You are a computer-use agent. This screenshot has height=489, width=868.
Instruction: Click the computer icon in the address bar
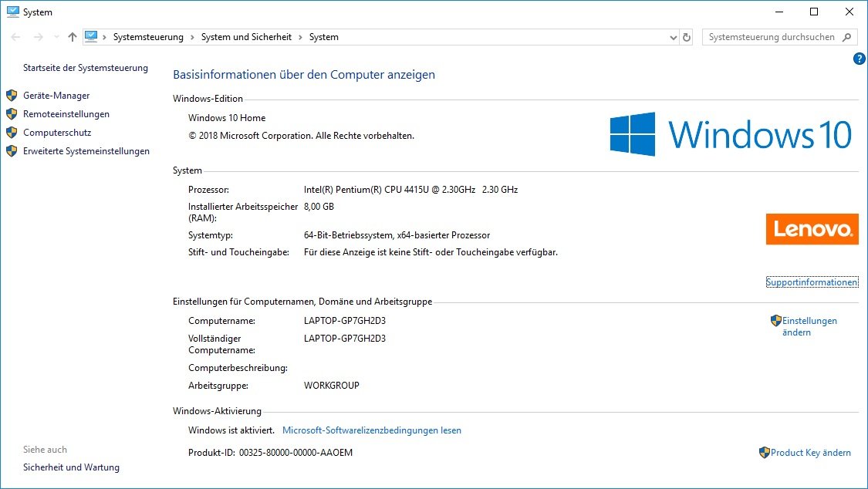(92, 36)
